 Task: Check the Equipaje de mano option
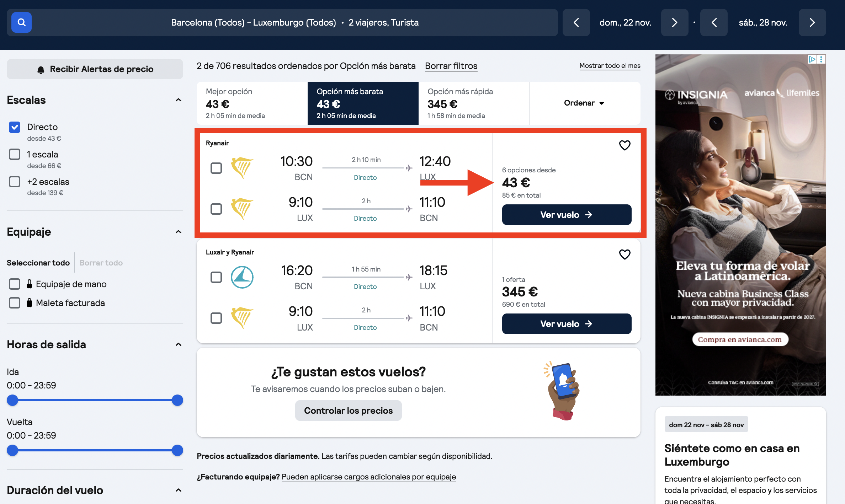[x=15, y=284]
